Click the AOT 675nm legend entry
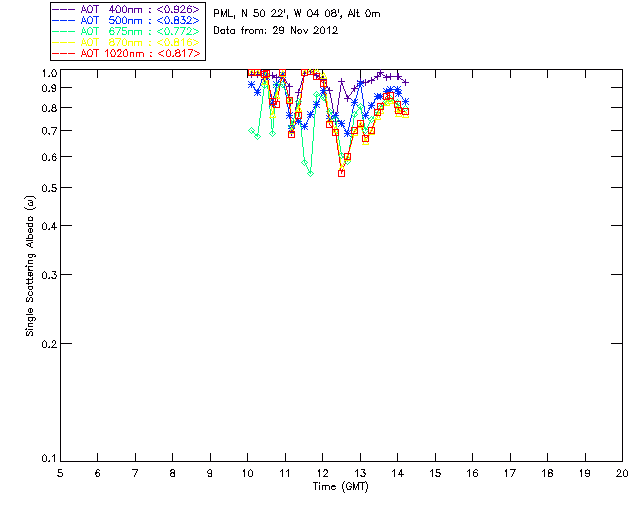The width and height of the screenshot is (640, 512). (127, 31)
